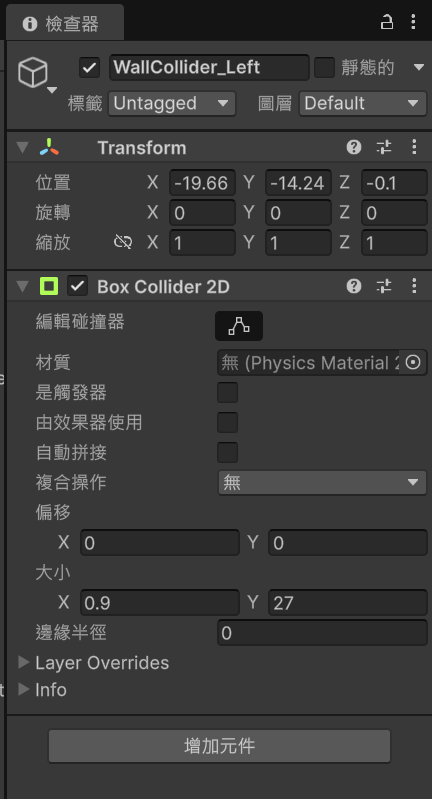Open Box Collider 2D help icon

click(x=354, y=286)
